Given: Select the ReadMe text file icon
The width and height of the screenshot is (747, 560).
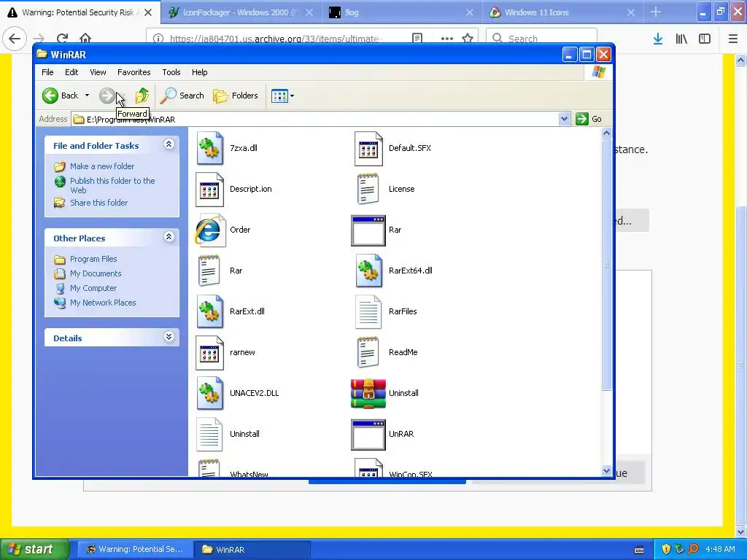Looking at the screenshot, I should [x=368, y=353].
